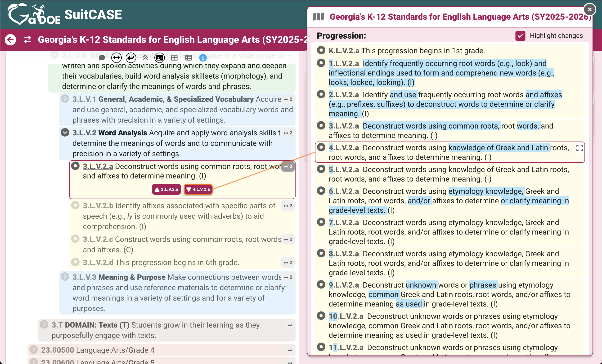Screen dimensions: 602x364
Task: Expand 3.L.V.1 General, Academic, & Specialized Vocabulary
Action: (65, 99)
